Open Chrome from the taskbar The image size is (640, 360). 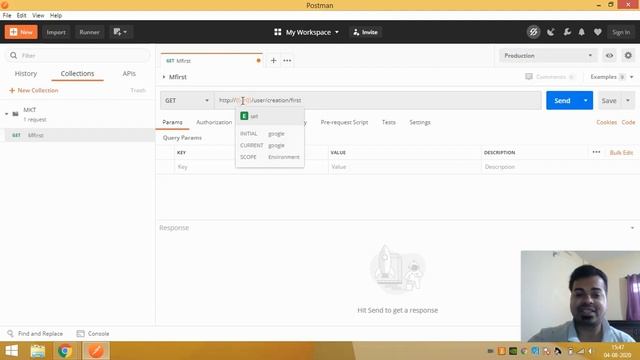(x=64, y=351)
